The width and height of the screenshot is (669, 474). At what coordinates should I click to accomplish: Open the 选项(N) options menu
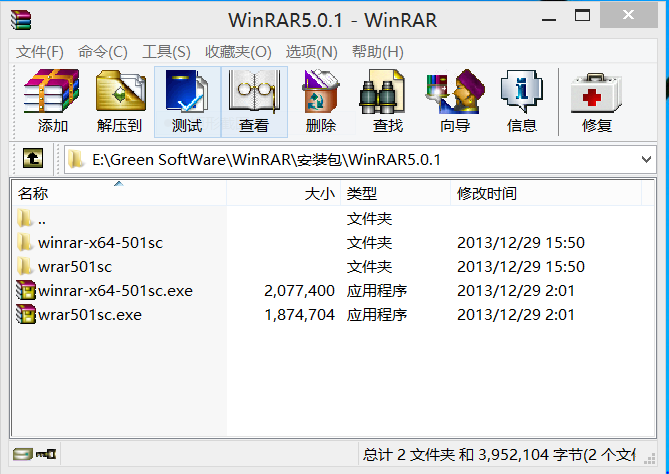311,52
